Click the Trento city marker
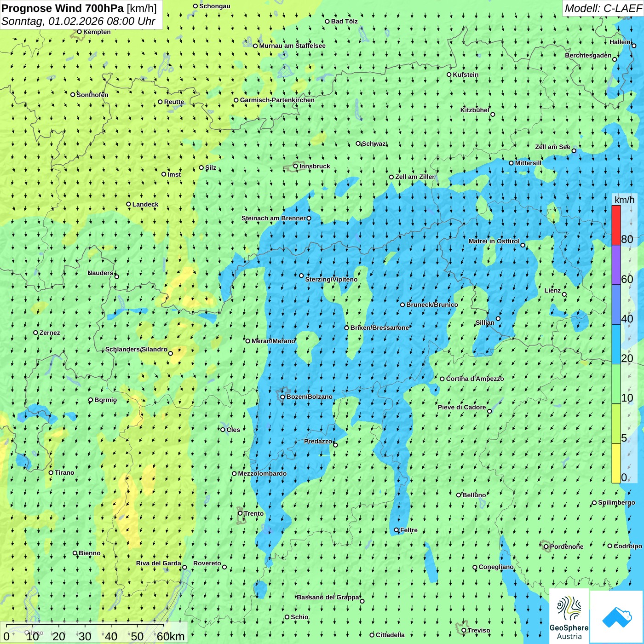Screen dimensions: 644x644 (240, 513)
